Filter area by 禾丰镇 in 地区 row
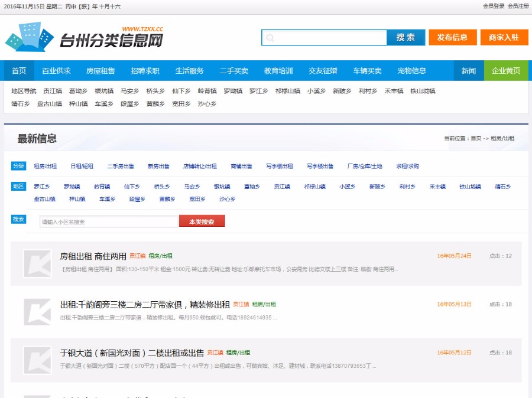Image resolution: width=532 pixels, height=398 pixels. 437,187
